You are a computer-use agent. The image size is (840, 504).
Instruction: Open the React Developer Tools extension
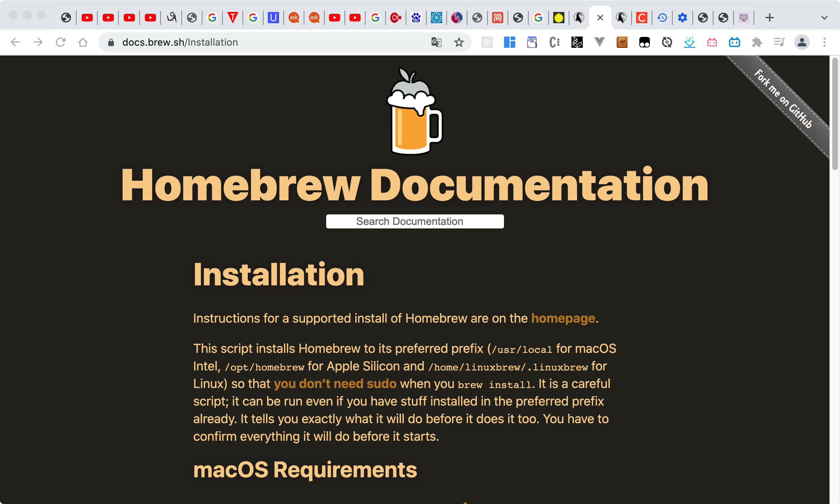(x=487, y=43)
